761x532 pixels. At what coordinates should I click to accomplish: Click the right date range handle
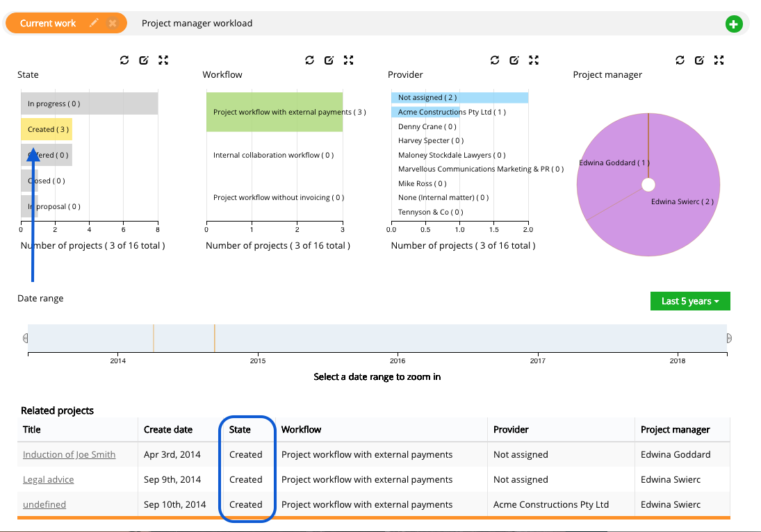(x=729, y=338)
